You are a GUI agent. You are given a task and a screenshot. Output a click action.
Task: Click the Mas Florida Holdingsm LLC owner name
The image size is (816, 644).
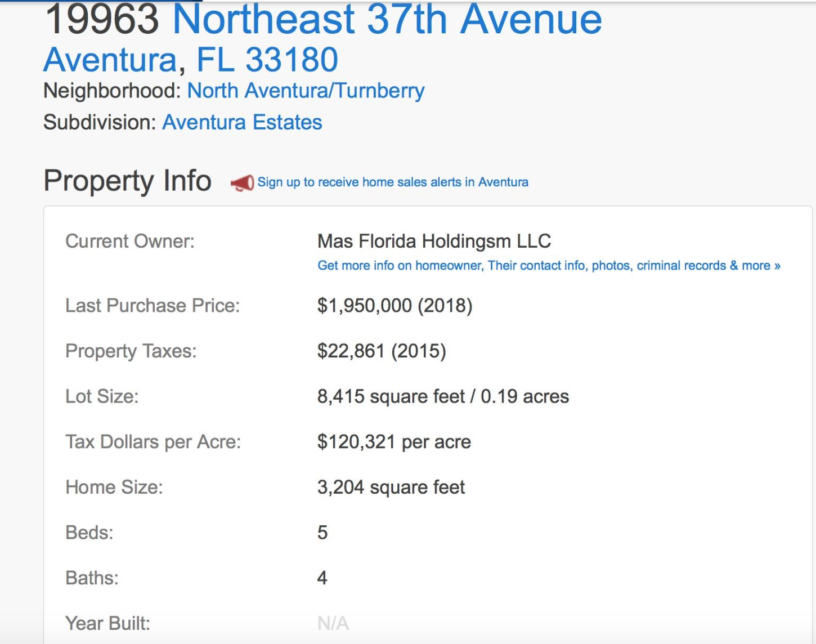point(434,241)
